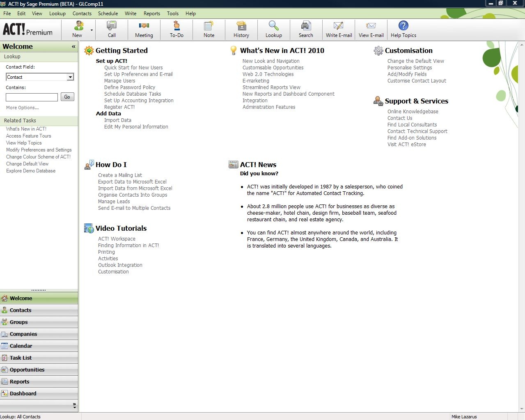Click Outlook Integration tutorial link
The image size is (525, 420).
tap(120, 265)
